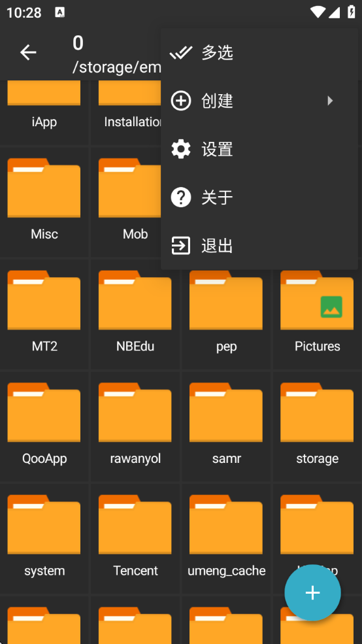Click the plus-circle 创建 icon
This screenshot has height=644, width=362.
pos(180,101)
